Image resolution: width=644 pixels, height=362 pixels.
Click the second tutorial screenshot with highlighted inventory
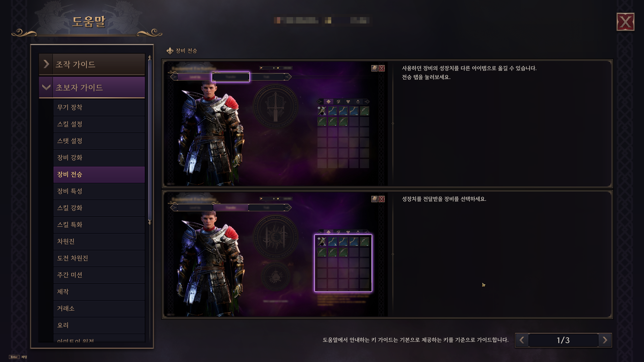[x=275, y=254]
